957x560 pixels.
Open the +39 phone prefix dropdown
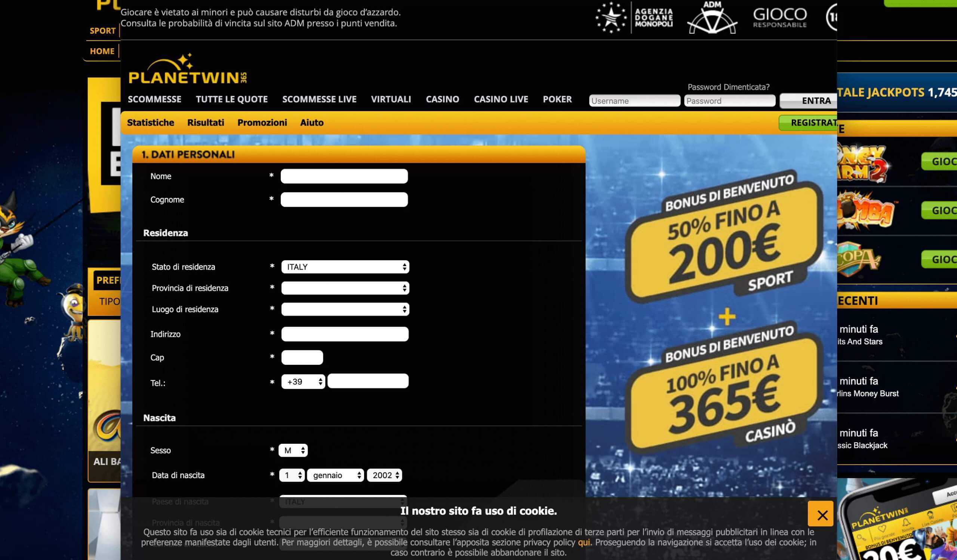tap(303, 382)
